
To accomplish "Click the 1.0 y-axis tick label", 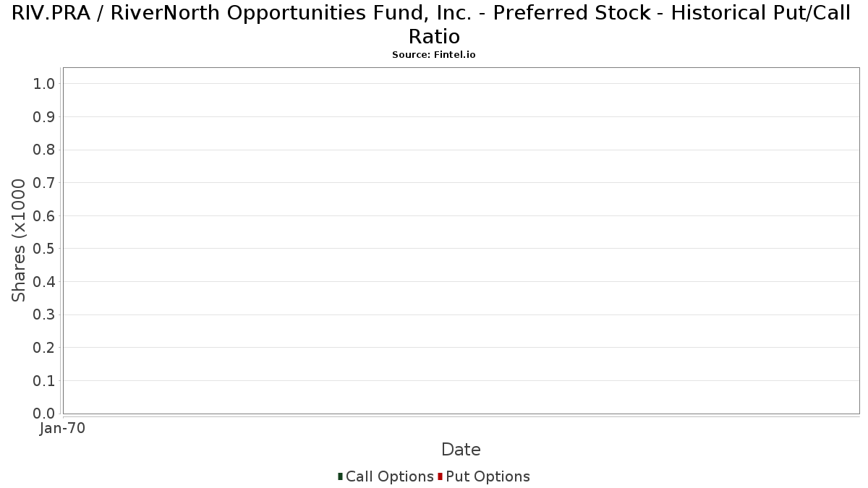I will pyautogui.click(x=44, y=84).
